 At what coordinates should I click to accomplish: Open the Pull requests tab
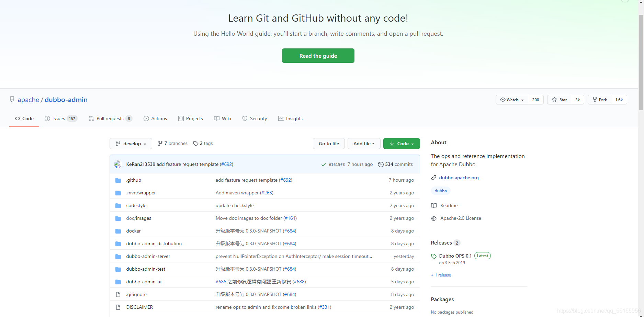click(110, 118)
